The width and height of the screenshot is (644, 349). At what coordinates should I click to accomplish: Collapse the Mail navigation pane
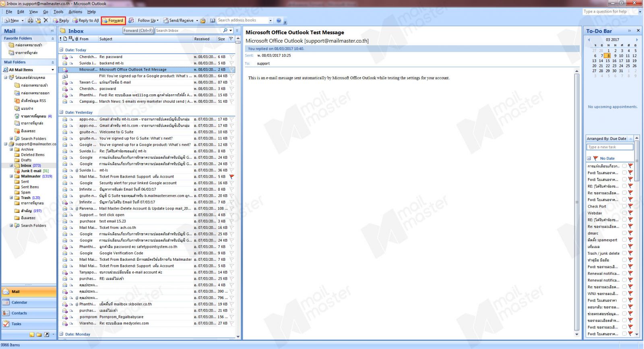click(x=52, y=31)
